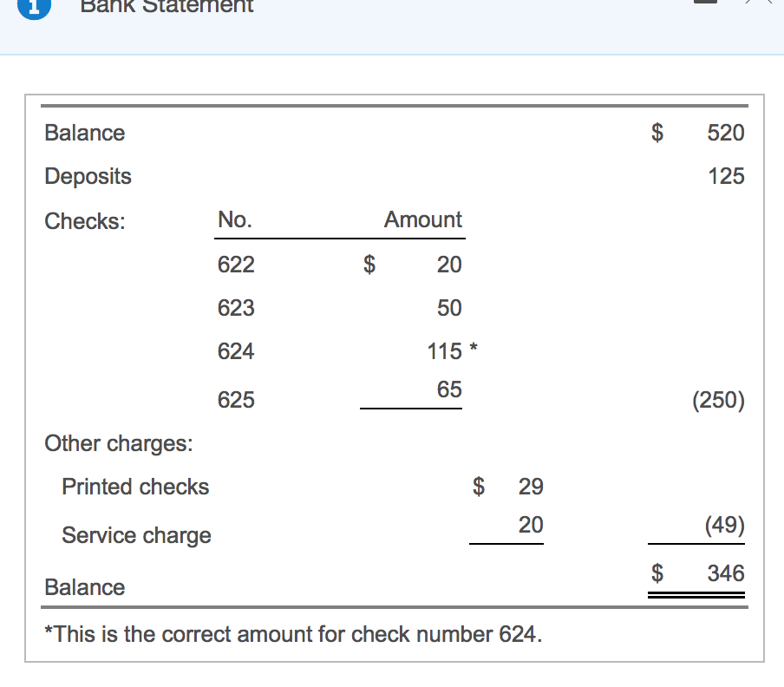Image resolution: width=784 pixels, height=687 pixels.
Task: Click the ending Balance of 346
Action: tap(725, 572)
